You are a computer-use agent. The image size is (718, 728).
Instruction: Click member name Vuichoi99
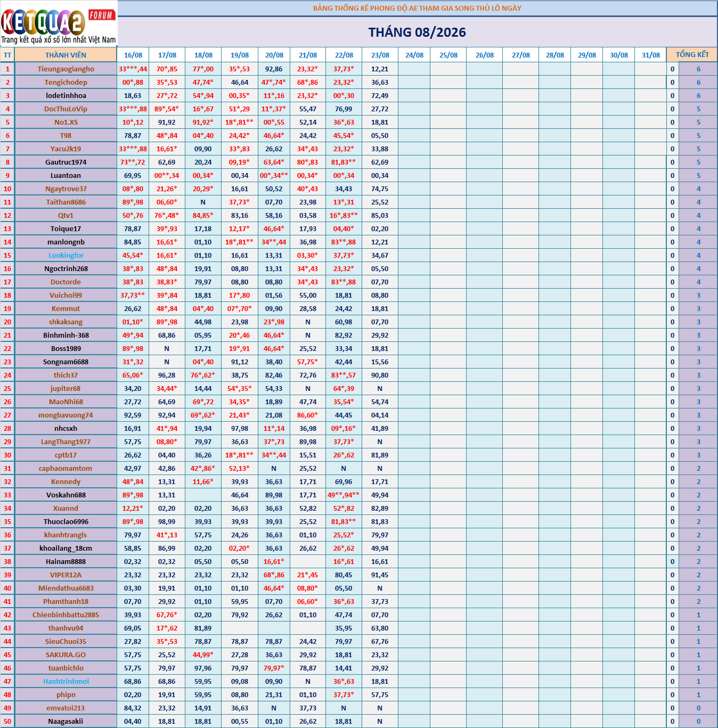[66, 295]
